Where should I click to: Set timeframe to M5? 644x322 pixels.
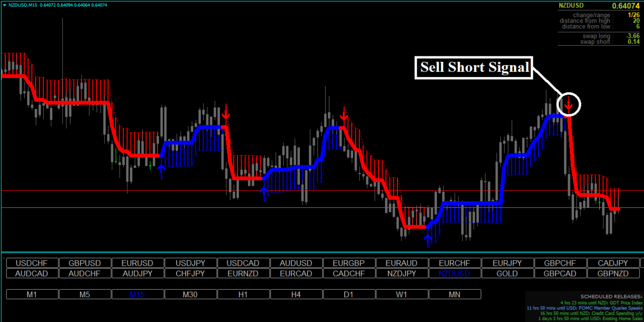[x=85, y=294]
